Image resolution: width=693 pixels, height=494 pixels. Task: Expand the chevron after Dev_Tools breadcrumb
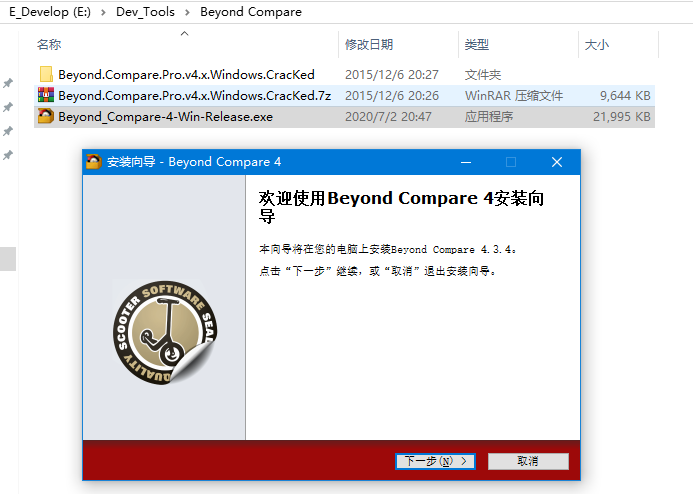tap(187, 12)
